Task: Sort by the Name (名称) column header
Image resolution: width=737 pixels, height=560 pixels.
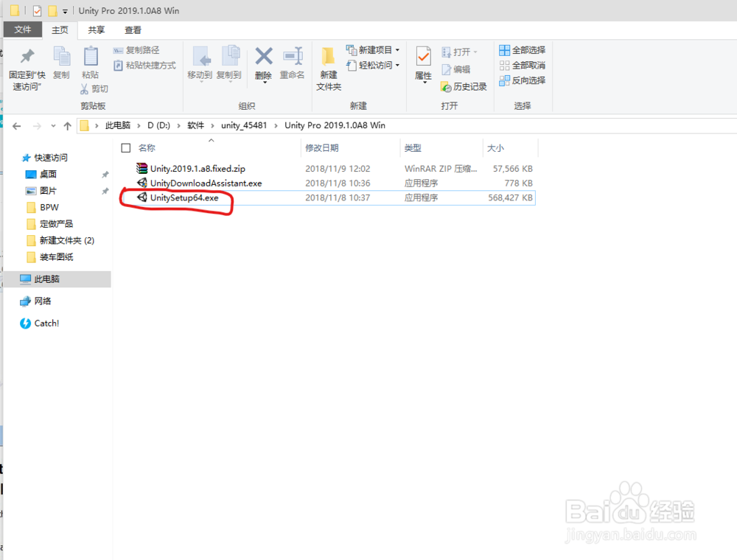Action: click(x=147, y=148)
